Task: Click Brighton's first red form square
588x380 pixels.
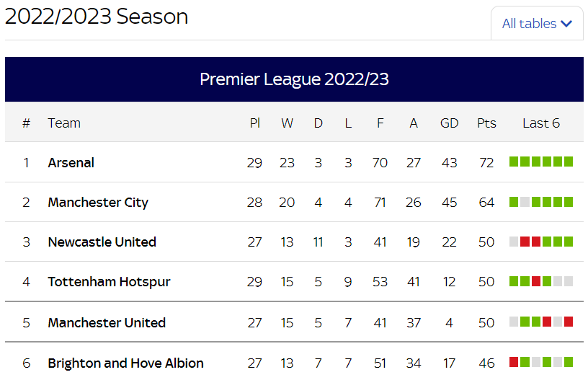Action: point(514,362)
